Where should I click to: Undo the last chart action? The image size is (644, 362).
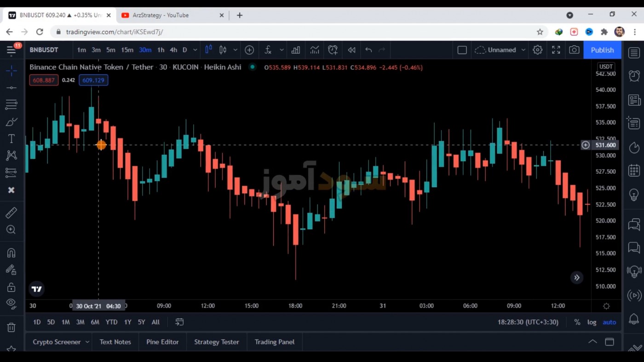tap(368, 50)
